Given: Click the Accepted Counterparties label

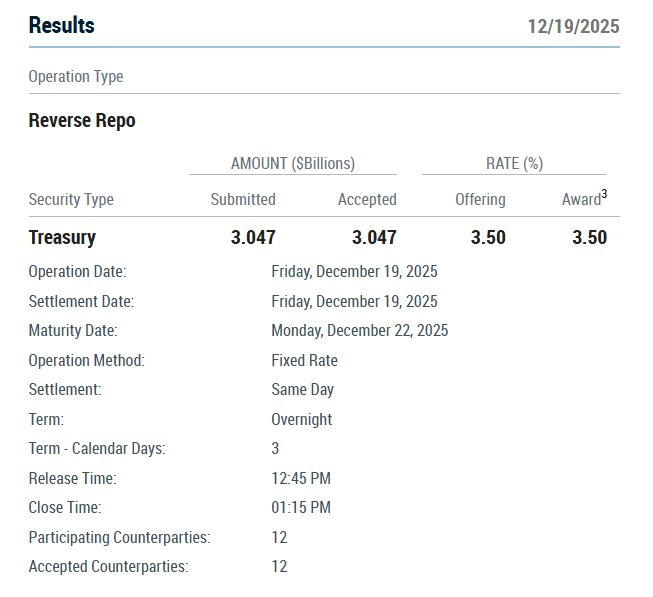Looking at the screenshot, I should pyautogui.click(x=108, y=567).
